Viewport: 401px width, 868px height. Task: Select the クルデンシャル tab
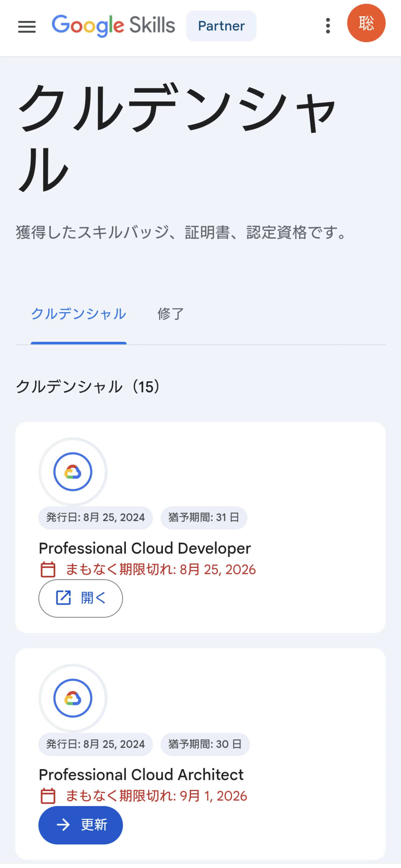point(79,314)
